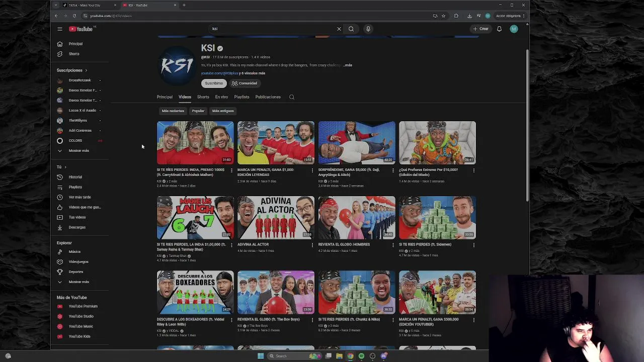Open the browser extensions puzzle icon
Screen dimensions: 644x362
456,16
